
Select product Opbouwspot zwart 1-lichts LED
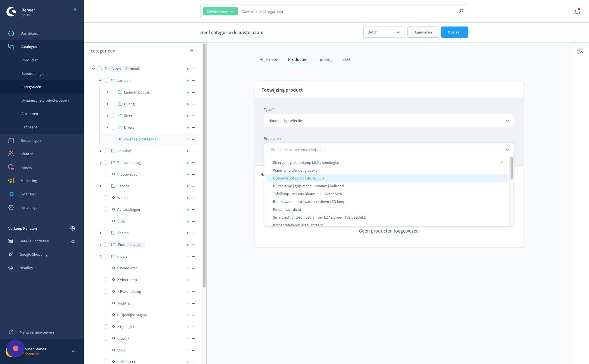298,178
